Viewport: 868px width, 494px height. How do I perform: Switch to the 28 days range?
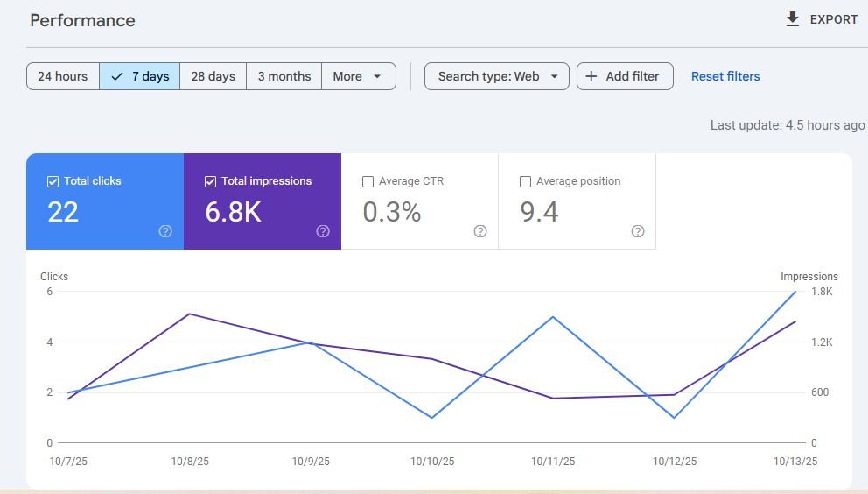213,76
